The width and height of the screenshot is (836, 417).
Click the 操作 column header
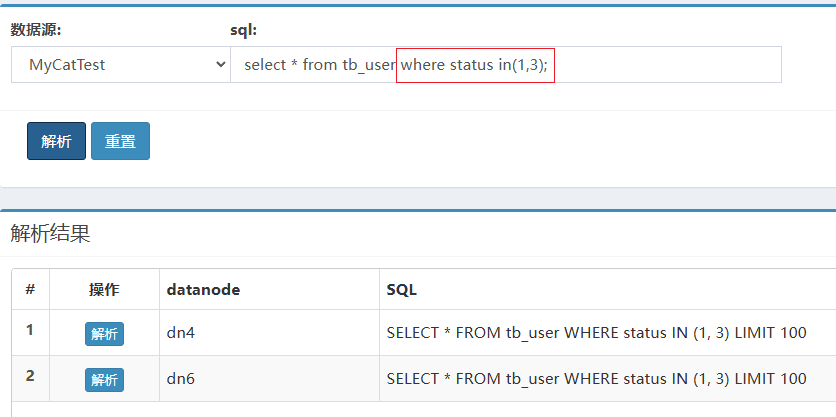tap(104, 289)
